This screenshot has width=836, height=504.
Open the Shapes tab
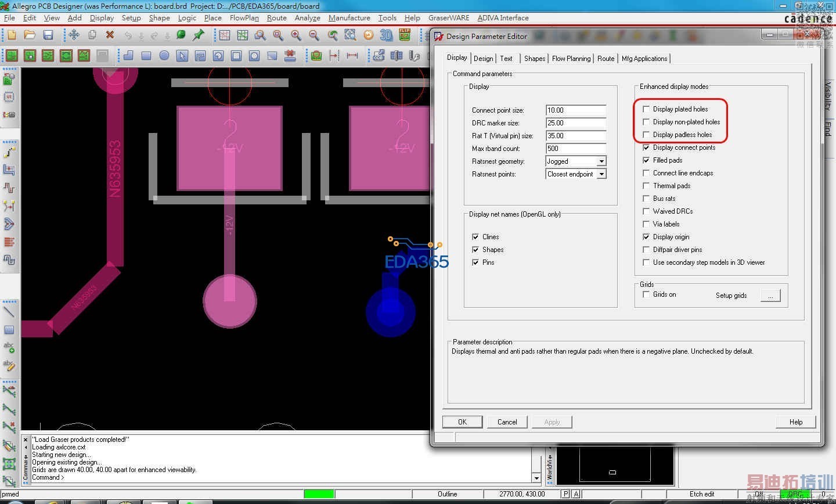pyautogui.click(x=535, y=59)
